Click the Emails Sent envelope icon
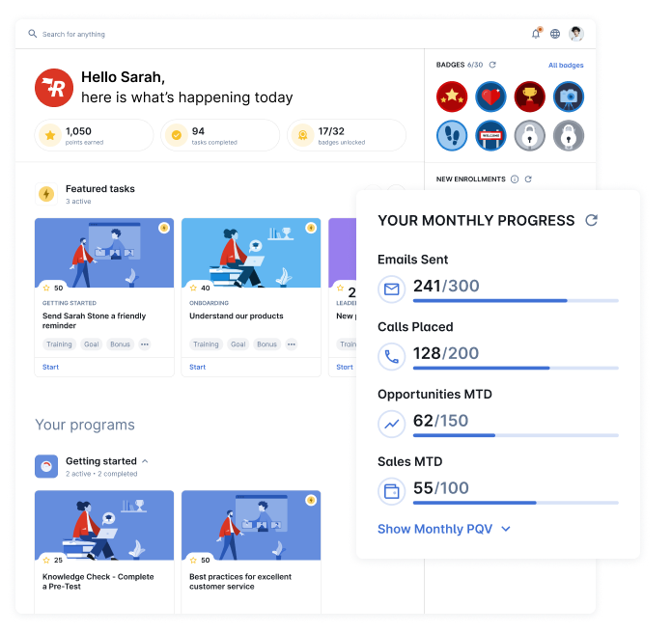Viewport: 672px width, 633px height. point(391,289)
